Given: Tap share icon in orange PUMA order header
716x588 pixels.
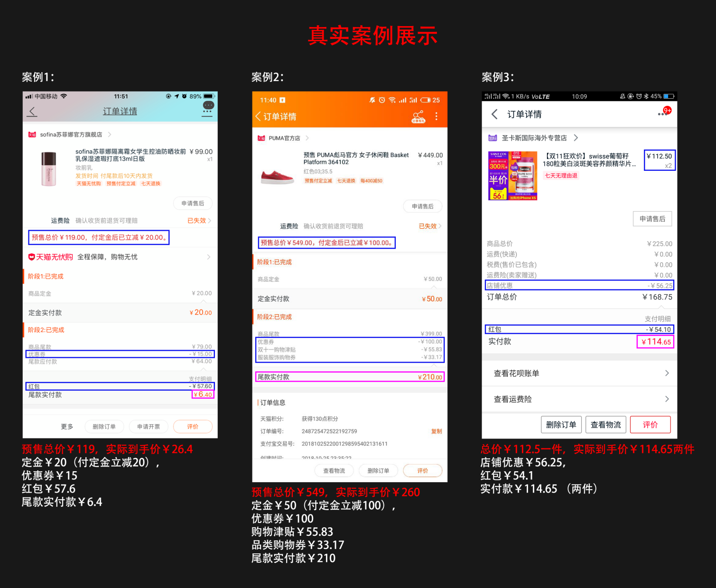Looking at the screenshot, I should (x=418, y=117).
